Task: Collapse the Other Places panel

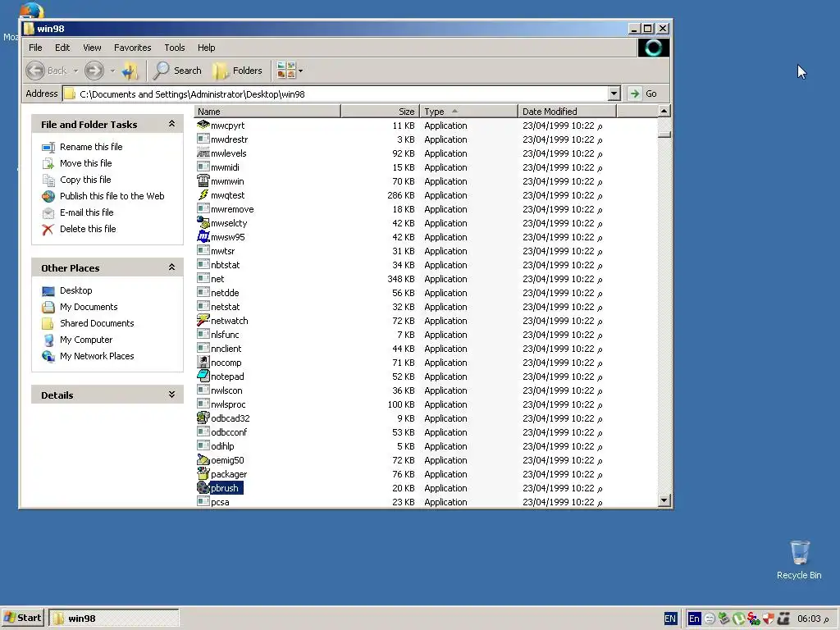Action: point(171,267)
